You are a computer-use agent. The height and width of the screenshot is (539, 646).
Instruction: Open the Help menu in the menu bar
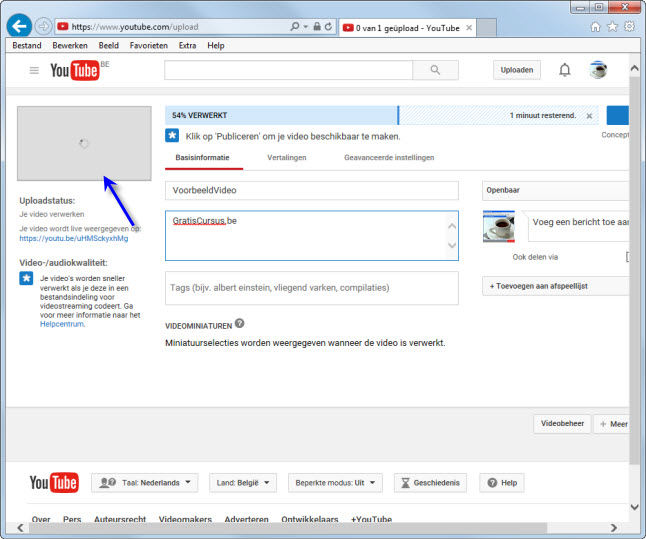click(x=216, y=46)
